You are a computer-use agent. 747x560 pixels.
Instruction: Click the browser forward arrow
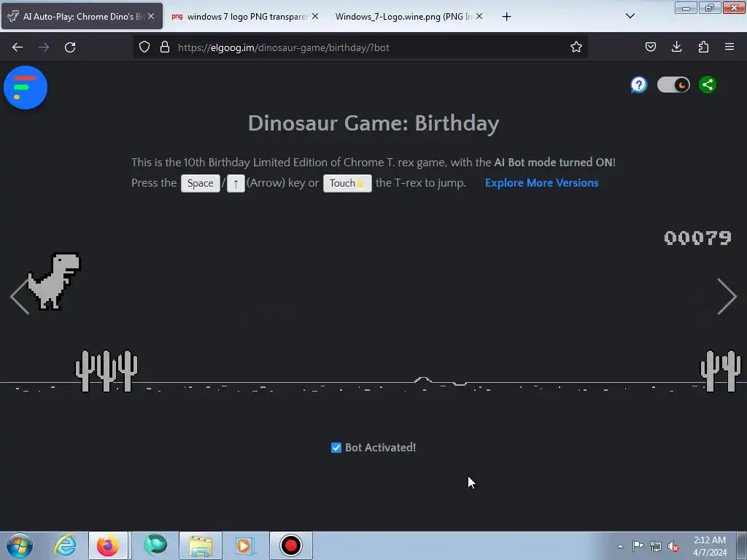(x=44, y=47)
